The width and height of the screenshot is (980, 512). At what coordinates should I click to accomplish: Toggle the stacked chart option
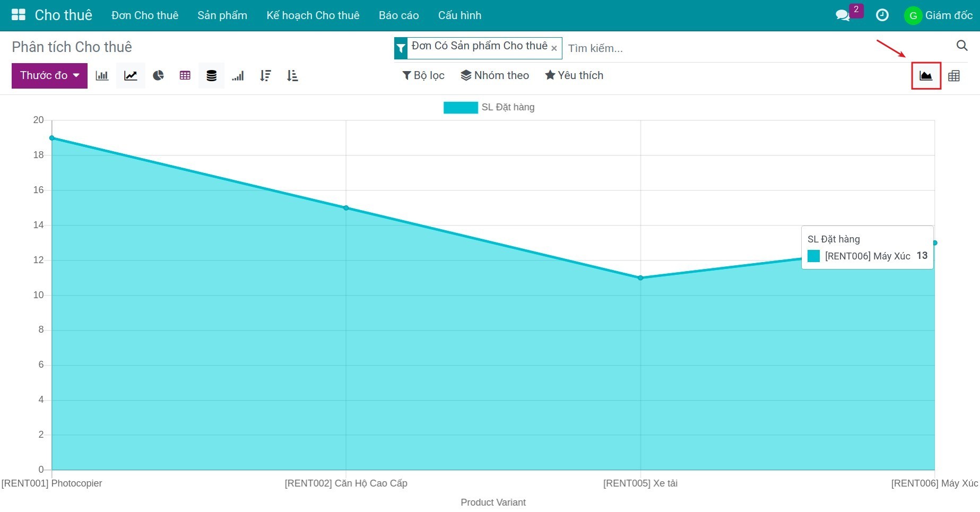click(x=211, y=75)
